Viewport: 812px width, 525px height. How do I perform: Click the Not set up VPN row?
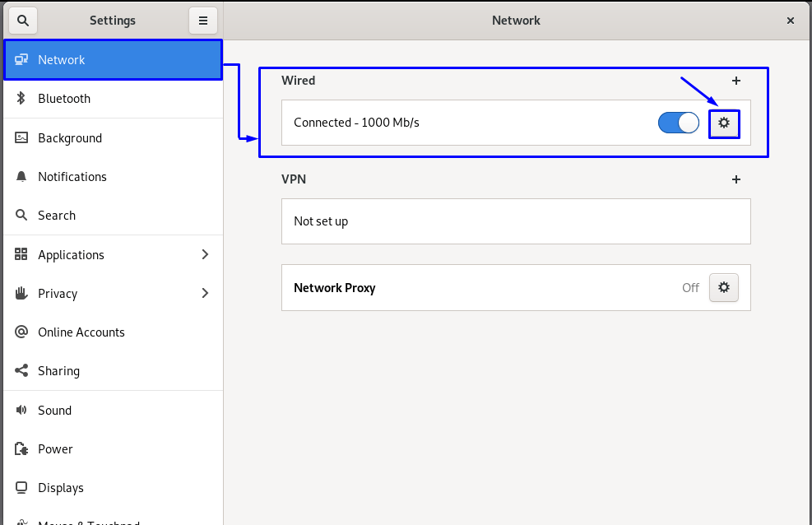(x=516, y=221)
